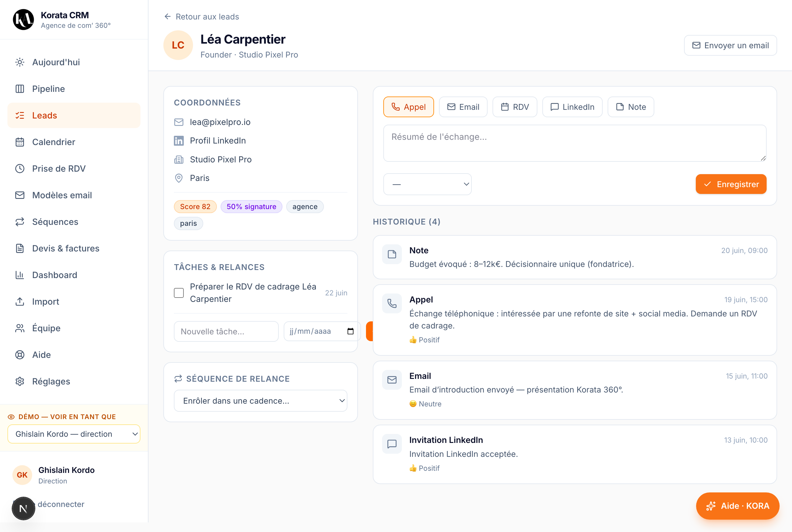Select the Appel interaction tab
Image resolution: width=792 pixels, height=532 pixels.
pyautogui.click(x=409, y=107)
